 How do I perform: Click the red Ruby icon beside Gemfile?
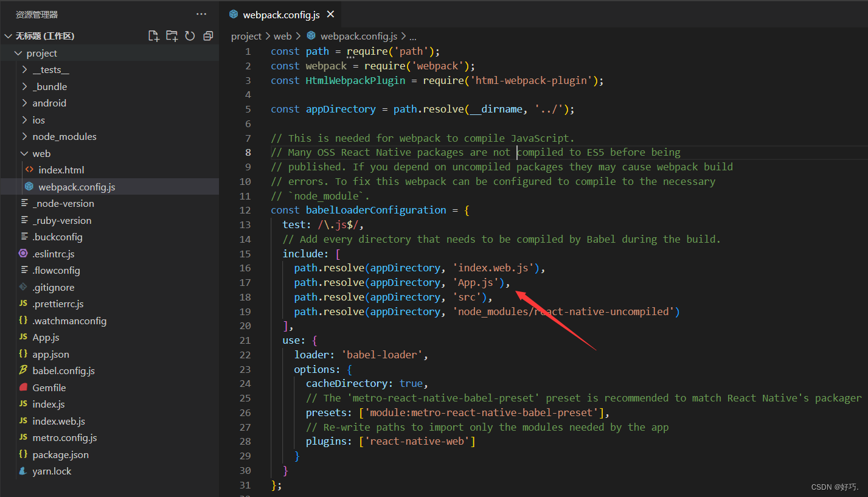coord(23,388)
